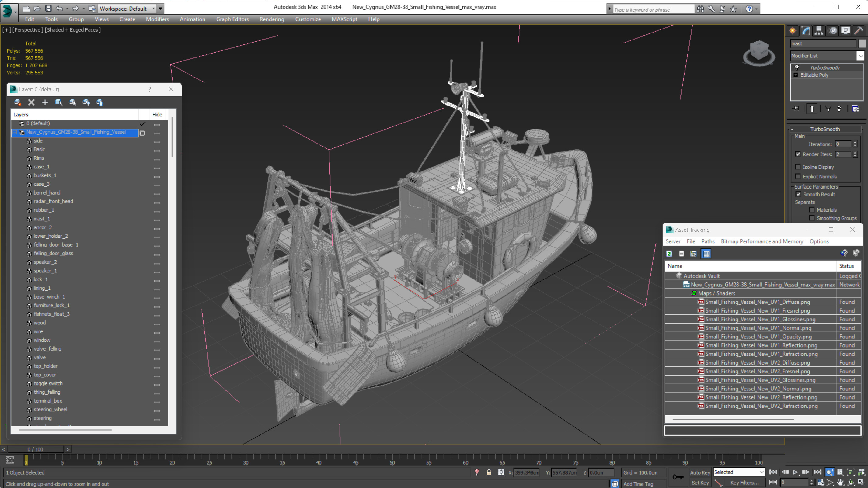This screenshot has width=868, height=488.
Task: Toggle TurboSmooth modifier lightbulb on/off
Action: tap(797, 67)
